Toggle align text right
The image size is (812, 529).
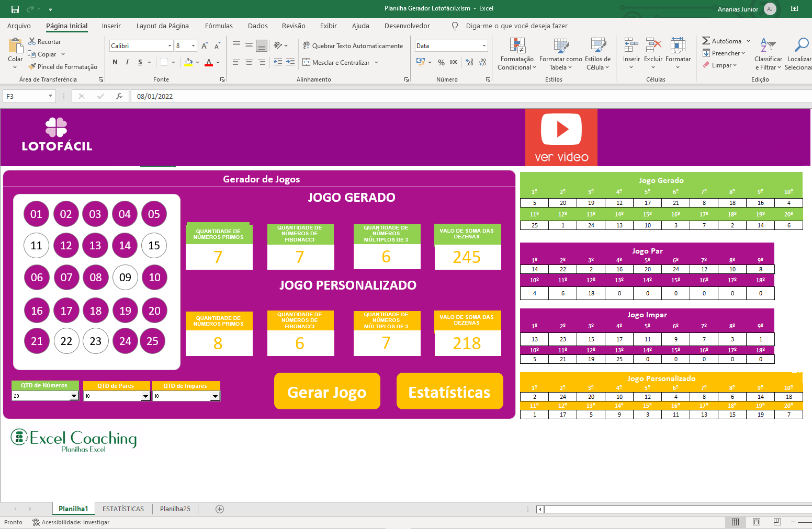(262, 62)
